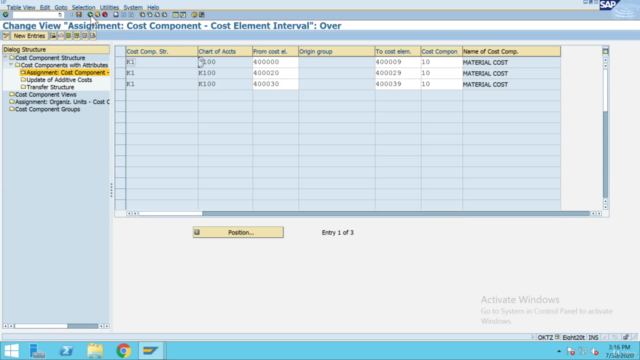This screenshot has height=360, width=640.
Task: Click the Save diskette icon
Action: pos(79,15)
